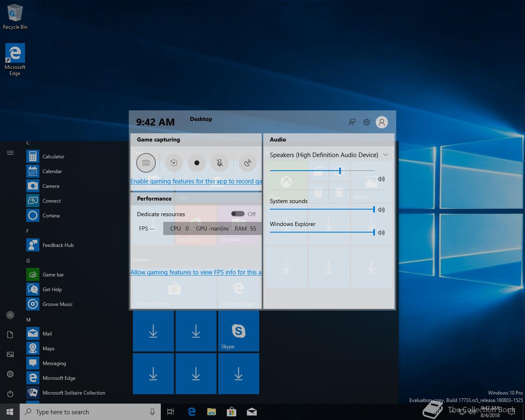Open Game bar settings gear
Viewport: 525px width, 420px height.
tap(367, 122)
